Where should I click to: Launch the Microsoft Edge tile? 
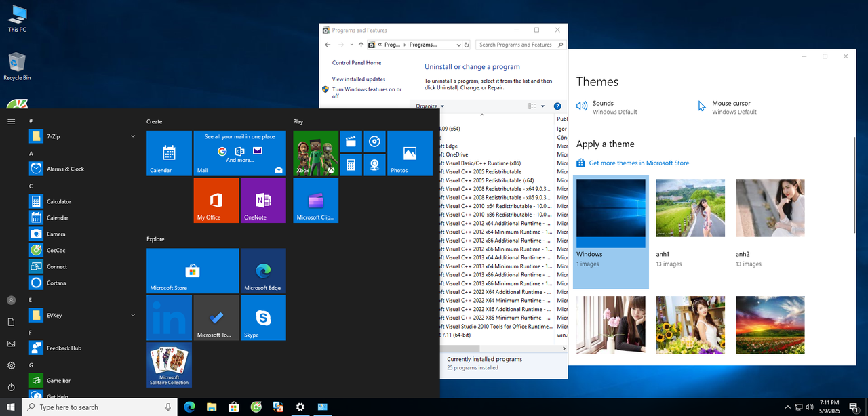[263, 270]
